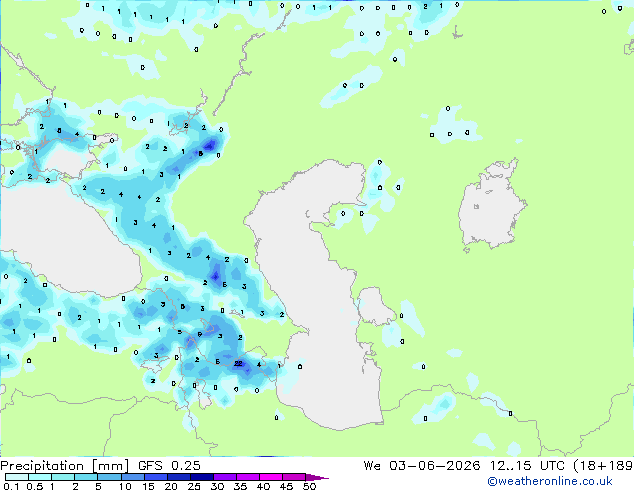The height and width of the screenshot is (490, 634).
Task: Click the legend label "20"
Action: 171,486
